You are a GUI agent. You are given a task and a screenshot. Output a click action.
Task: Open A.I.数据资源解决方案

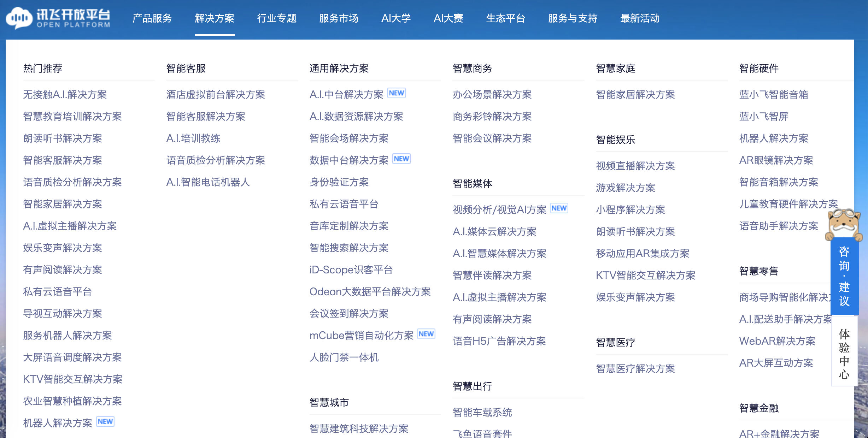point(356,117)
